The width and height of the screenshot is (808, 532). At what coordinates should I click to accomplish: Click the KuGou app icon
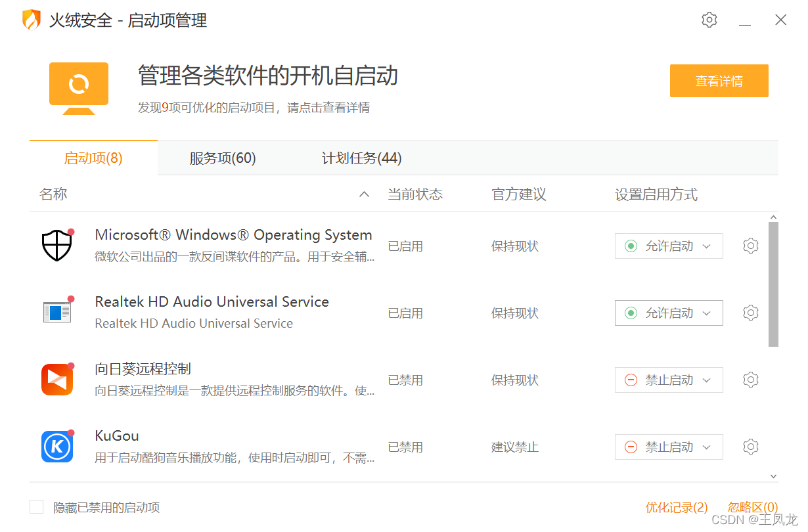coord(57,446)
